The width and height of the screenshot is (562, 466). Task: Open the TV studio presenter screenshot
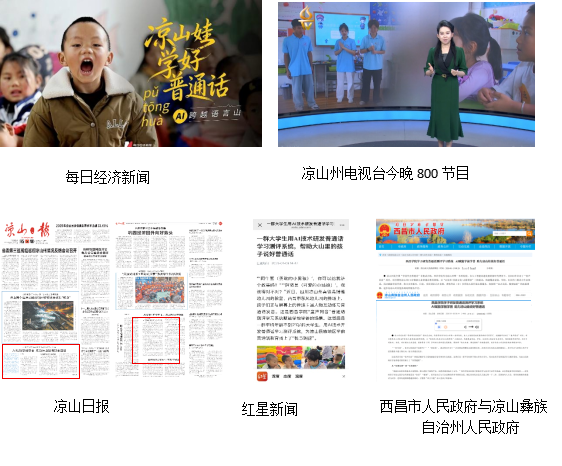coord(406,75)
